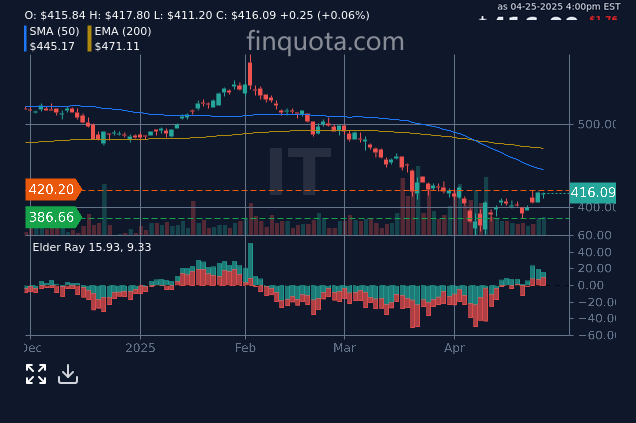The image size is (636, 423).
Task: Select the SMA (50) legend label
Action: click(x=54, y=31)
